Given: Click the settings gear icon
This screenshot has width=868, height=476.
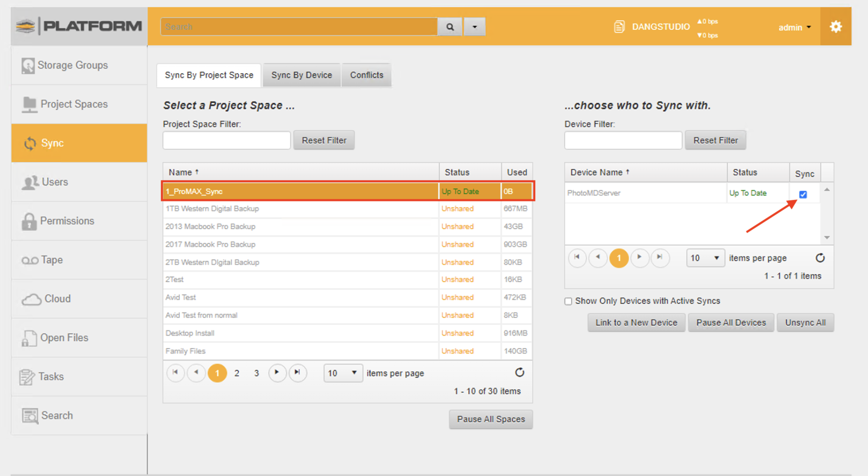Looking at the screenshot, I should 836,27.
